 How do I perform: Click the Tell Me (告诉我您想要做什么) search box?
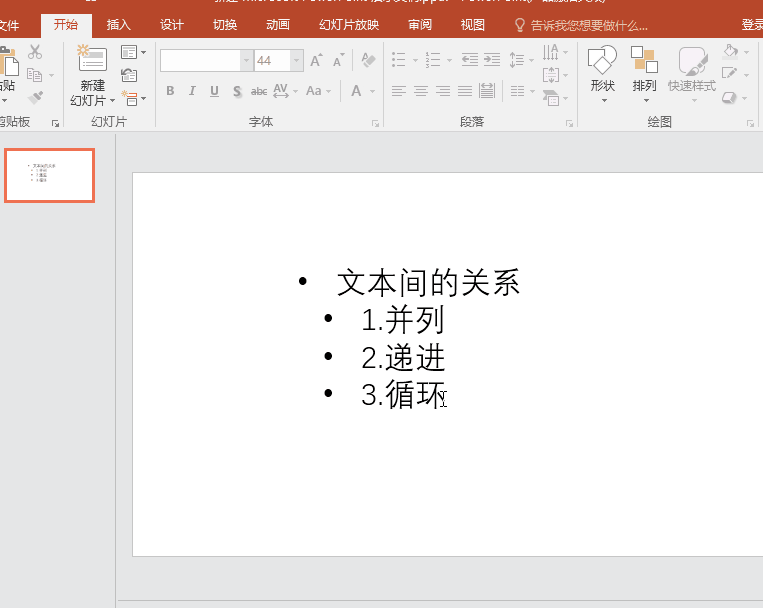(x=581, y=25)
